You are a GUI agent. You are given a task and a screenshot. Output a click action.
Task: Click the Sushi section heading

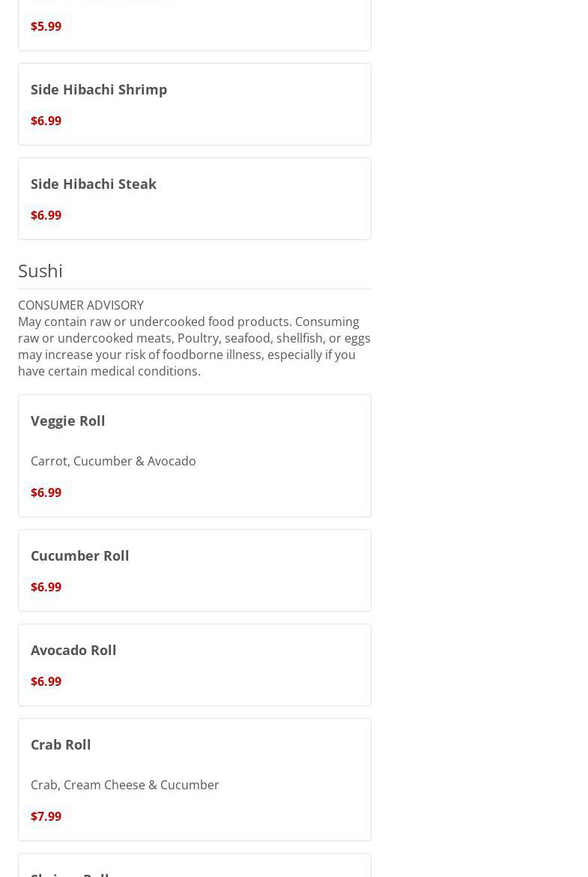tap(40, 271)
